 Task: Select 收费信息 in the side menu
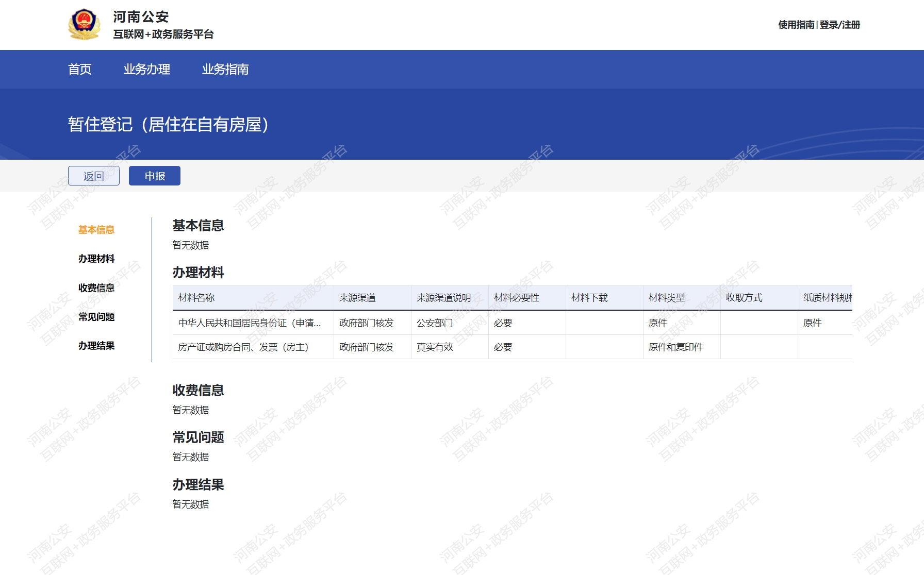pyautogui.click(x=96, y=288)
